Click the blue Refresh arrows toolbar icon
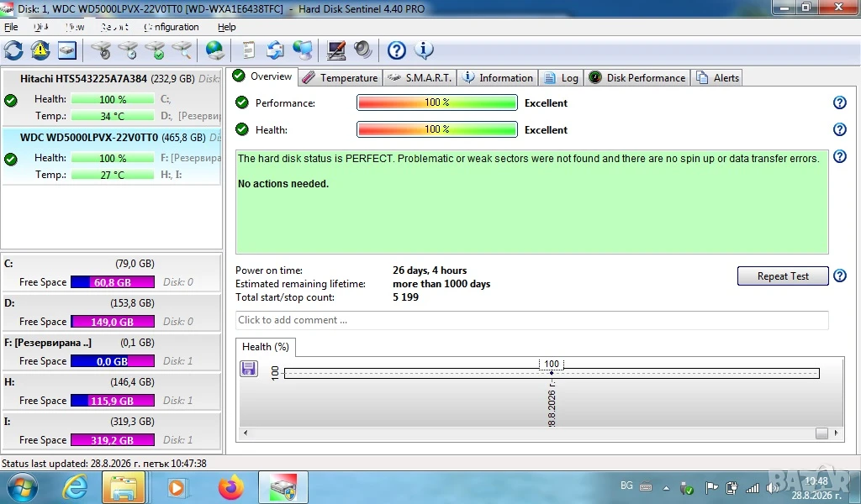This screenshot has width=861, height=504. pyautogui.click(x=13, y=50)
